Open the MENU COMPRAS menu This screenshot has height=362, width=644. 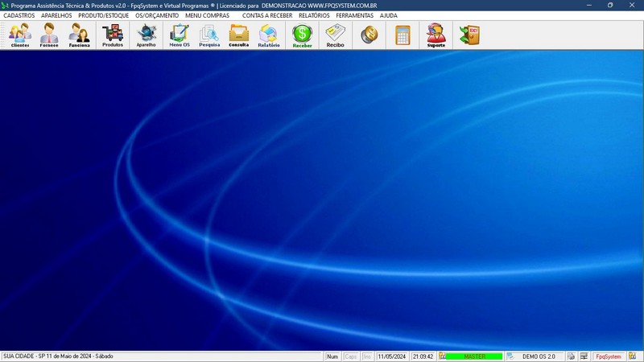click(207, 15)
